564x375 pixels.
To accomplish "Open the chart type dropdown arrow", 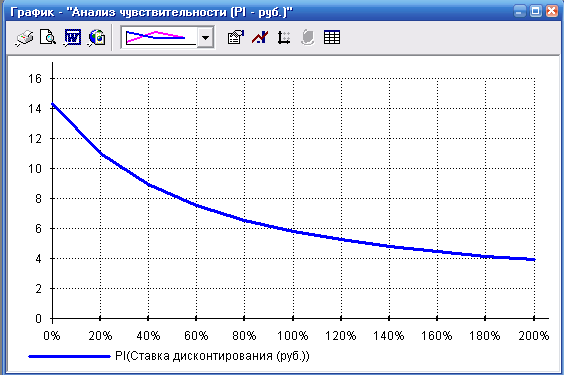I will coord(205,37).
